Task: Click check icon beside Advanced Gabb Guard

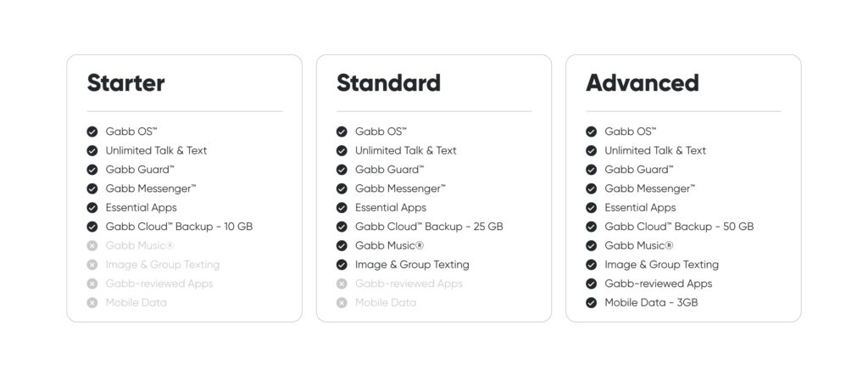Action: 591,170
